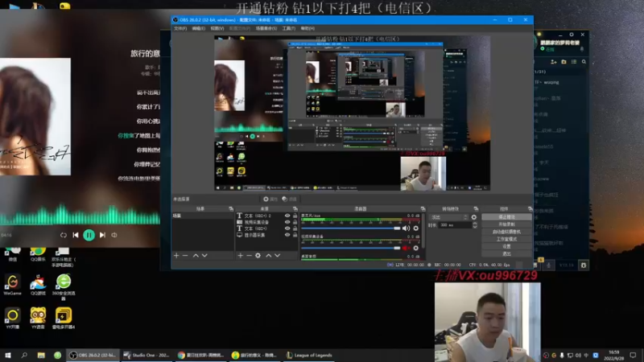Viewport: 644px width, 362px height.
Task: Move the scene down in the scenes panel
Action: pyautogui.click(x=204, y=255)
